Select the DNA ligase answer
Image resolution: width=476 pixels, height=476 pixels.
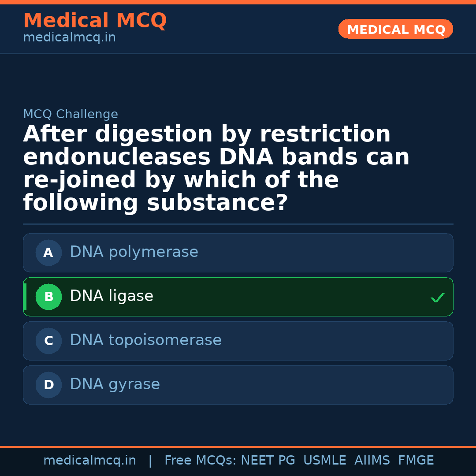pos(112,296)
